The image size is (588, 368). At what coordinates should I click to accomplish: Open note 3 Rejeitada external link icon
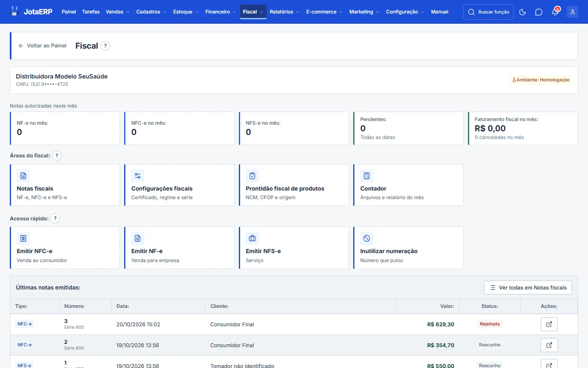(549, 324)
